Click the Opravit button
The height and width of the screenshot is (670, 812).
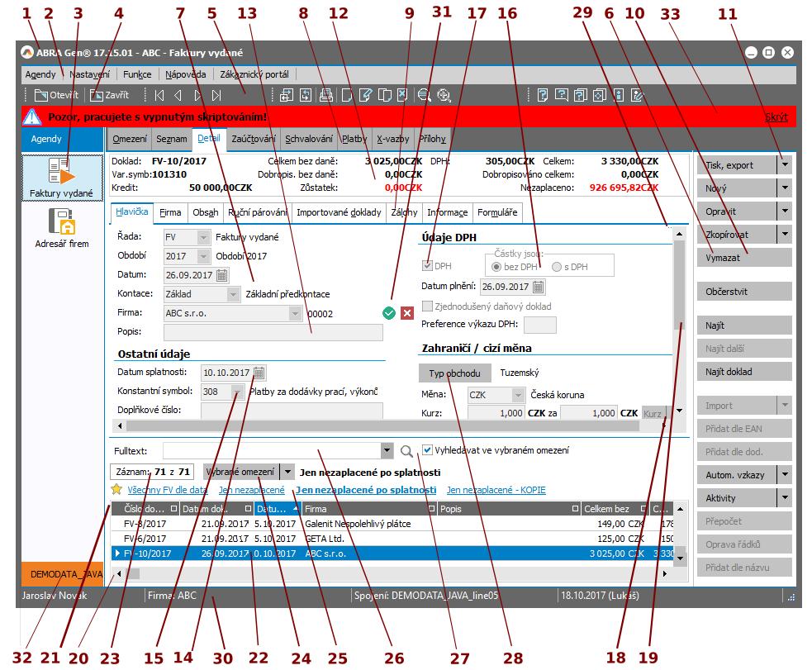click(737, 211)
